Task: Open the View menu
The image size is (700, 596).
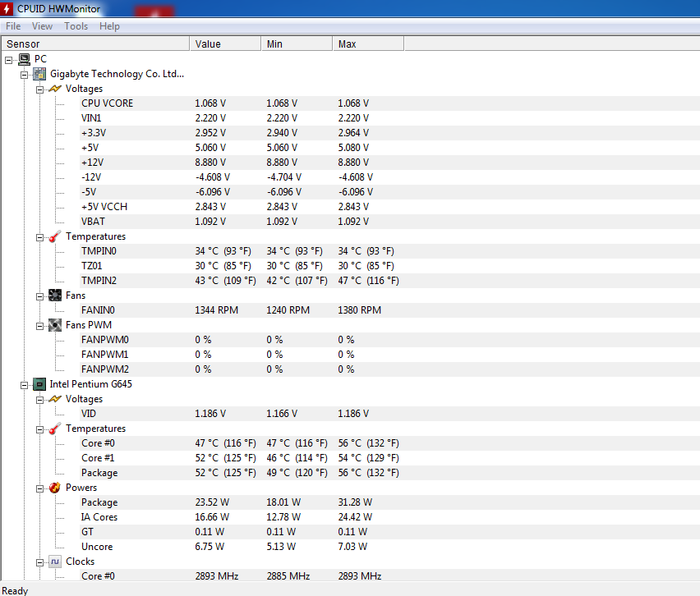Action: [42, 26]
